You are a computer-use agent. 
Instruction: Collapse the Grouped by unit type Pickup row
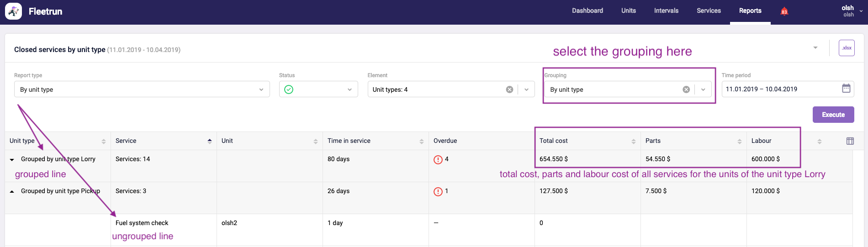pyautogui.click(x=12, y=191)
